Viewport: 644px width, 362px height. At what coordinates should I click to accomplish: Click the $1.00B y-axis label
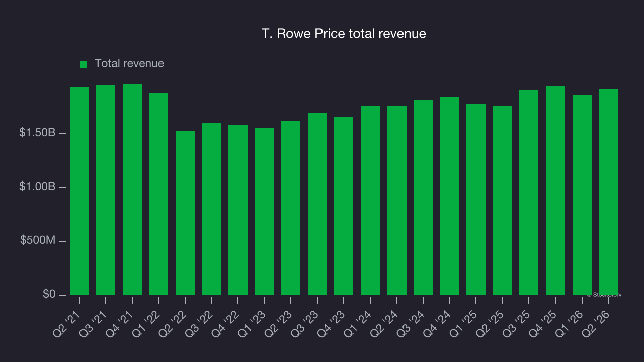click(x=37, y=187)
